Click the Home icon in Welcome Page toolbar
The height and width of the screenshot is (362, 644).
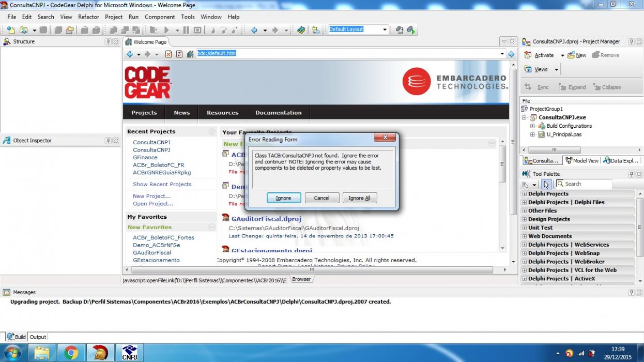click(190, 54)
